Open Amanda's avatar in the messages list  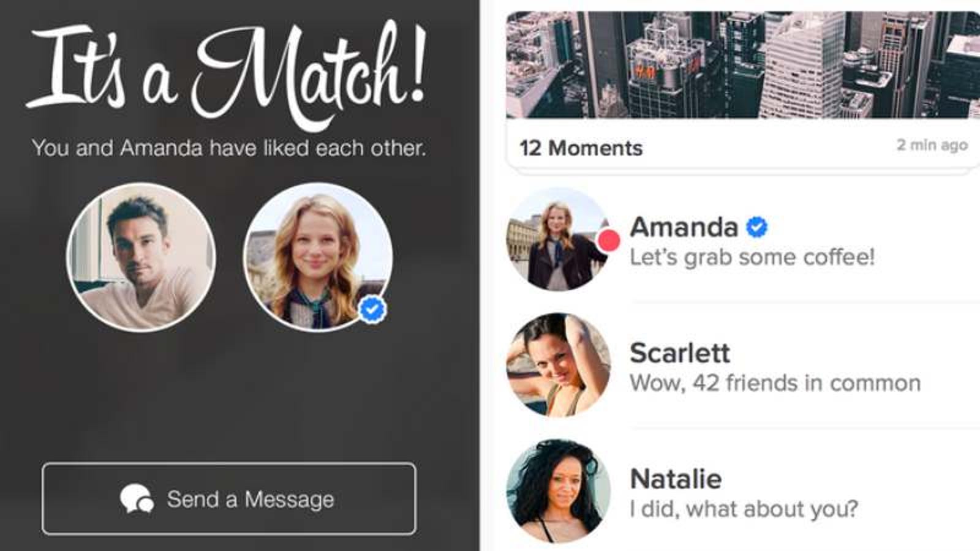pyautogui.click(x=559, y=239)
